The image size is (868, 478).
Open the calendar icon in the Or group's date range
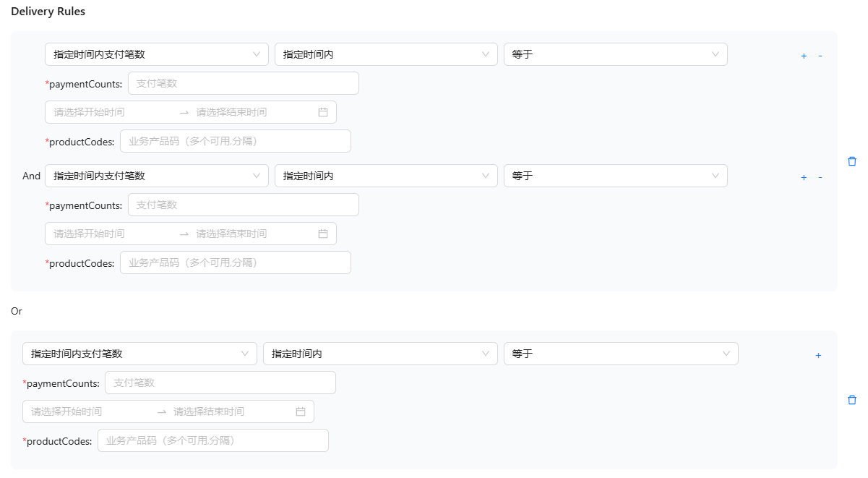[x=301, y=411]
